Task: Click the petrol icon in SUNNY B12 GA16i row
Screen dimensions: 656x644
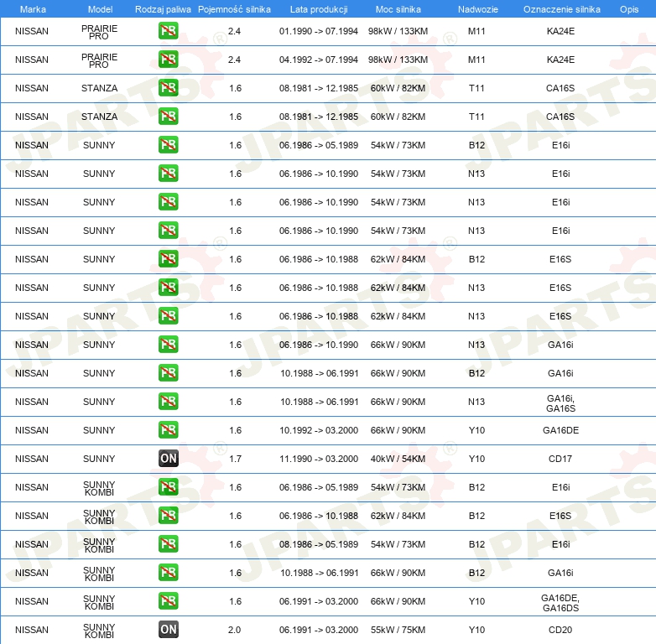Action: (168, 373)
